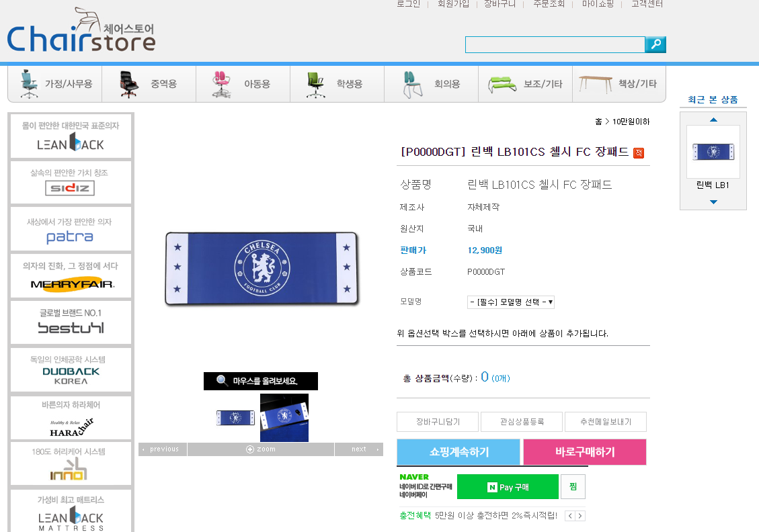This screenshot has height=532, width=759.
Task: Select the Merryfair brand banner
Action: 71,275
